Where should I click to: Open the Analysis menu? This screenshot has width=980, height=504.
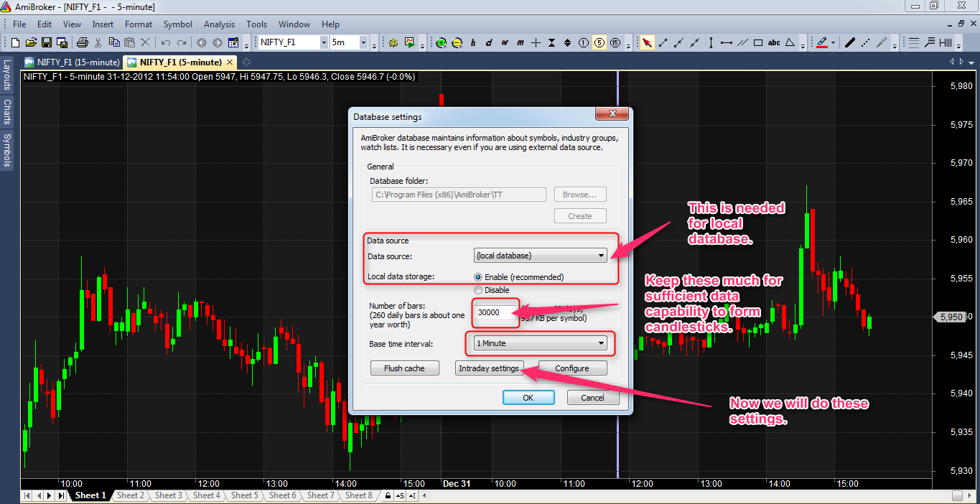(220, 24)
